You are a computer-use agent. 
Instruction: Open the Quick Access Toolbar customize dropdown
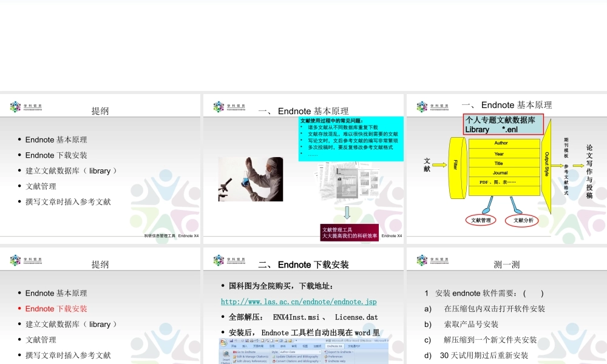point(296,340)
